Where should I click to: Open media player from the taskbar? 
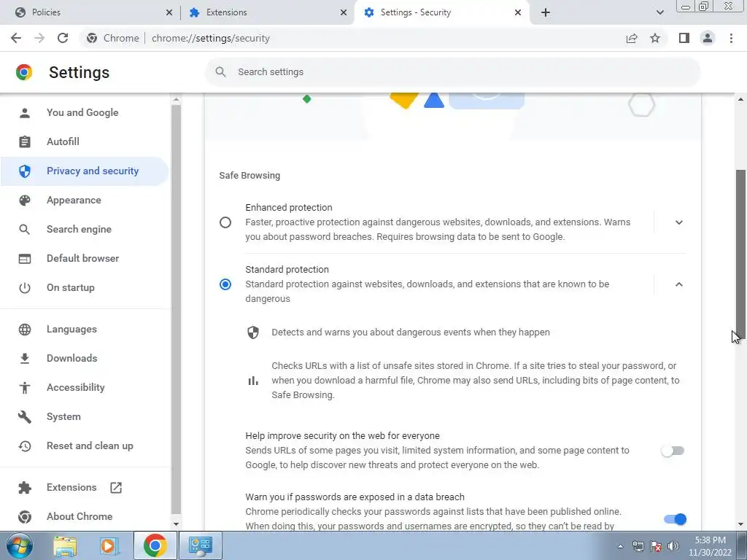109,545
